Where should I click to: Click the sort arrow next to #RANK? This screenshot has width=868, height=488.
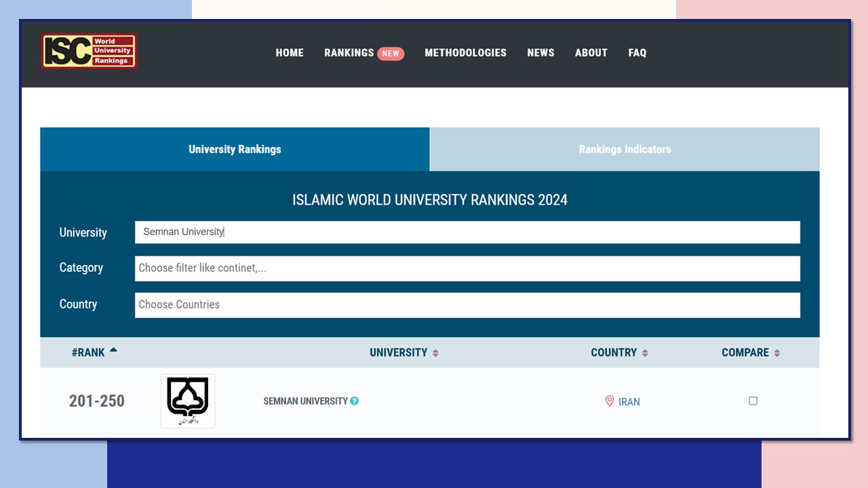[x=113, y=350]
